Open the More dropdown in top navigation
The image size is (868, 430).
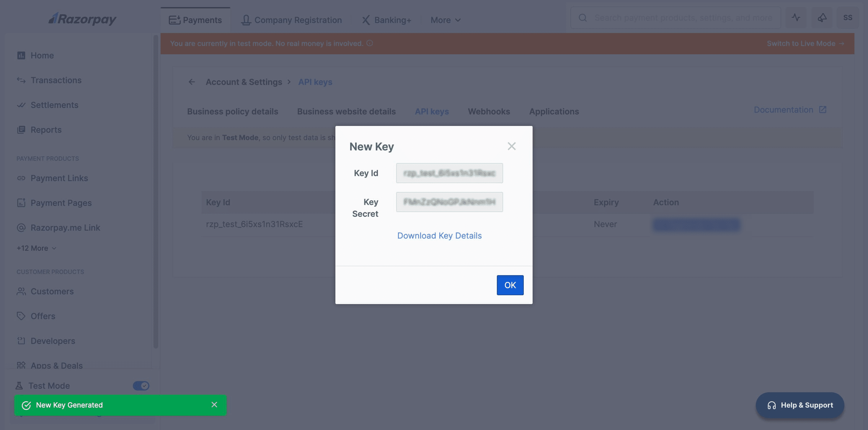click(445, 20)
